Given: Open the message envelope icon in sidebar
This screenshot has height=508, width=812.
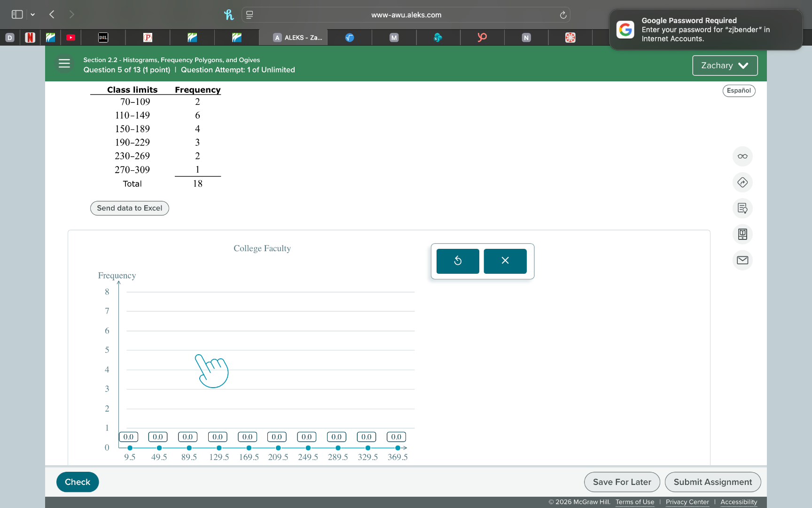Looking at the screenshot, I should (742, 260).
